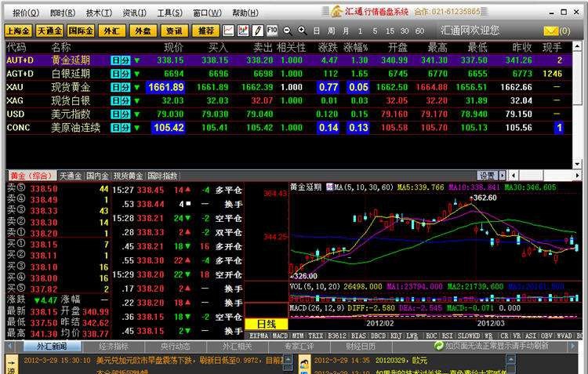
Task: Open the 外汇新闻 news tab
Action: [52, 347]
